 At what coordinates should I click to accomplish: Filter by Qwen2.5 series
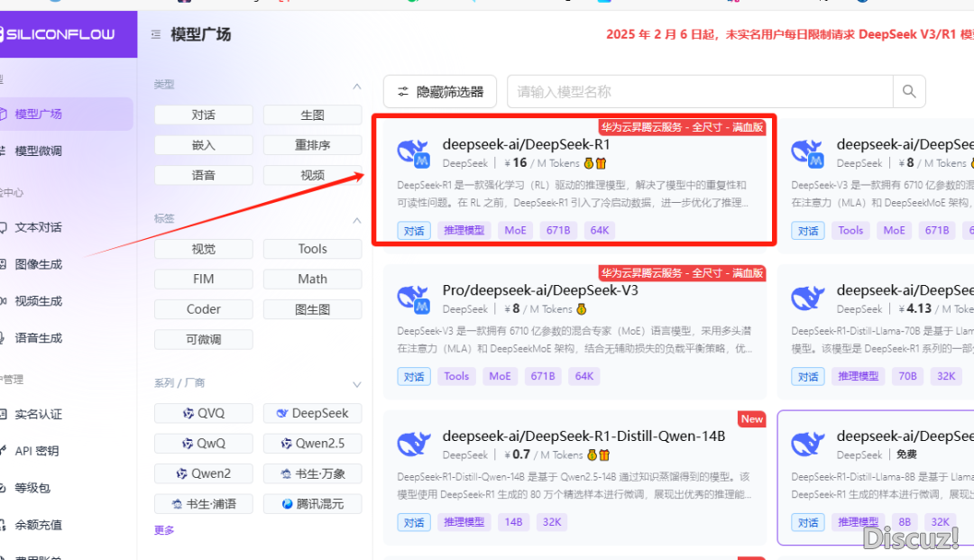coord(312,444)
